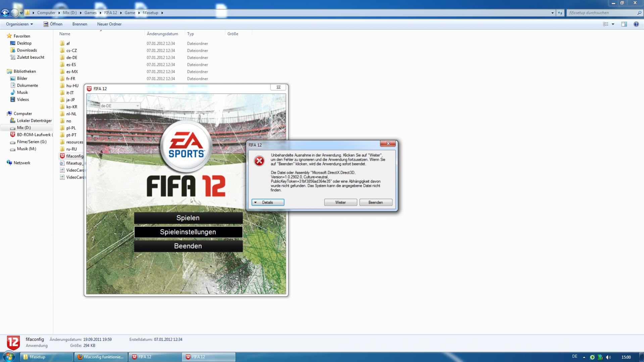Image resolution: width=644 pixels, height=362 pixels.
Task: Click Öffnen in the Explorer toolbar
Action: (x=53, y=24)
